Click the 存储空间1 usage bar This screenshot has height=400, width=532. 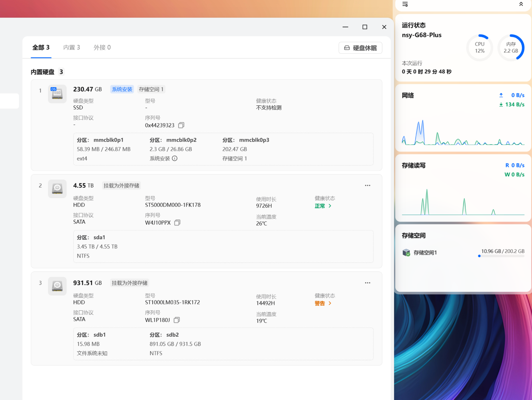[501, 256]
